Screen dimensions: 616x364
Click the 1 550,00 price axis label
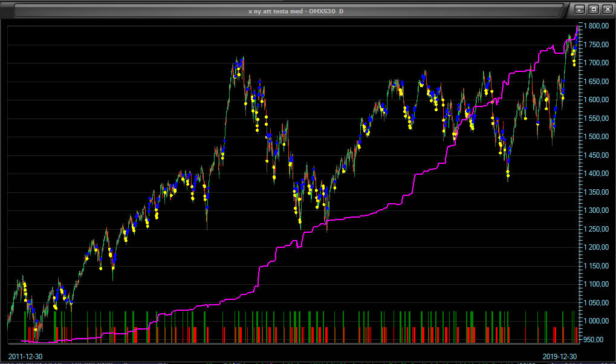click(x=595, y=119)
